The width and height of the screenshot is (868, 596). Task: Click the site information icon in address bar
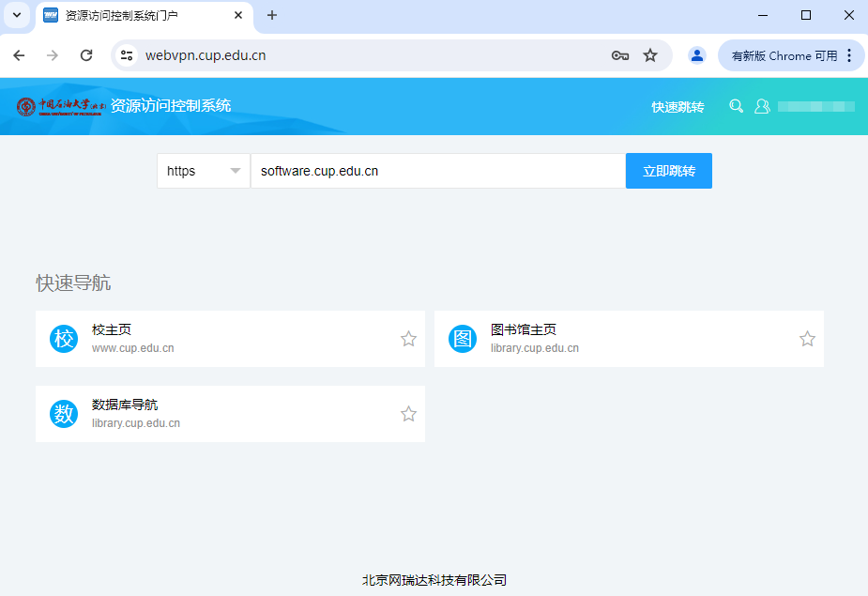(x=127, y=55)
